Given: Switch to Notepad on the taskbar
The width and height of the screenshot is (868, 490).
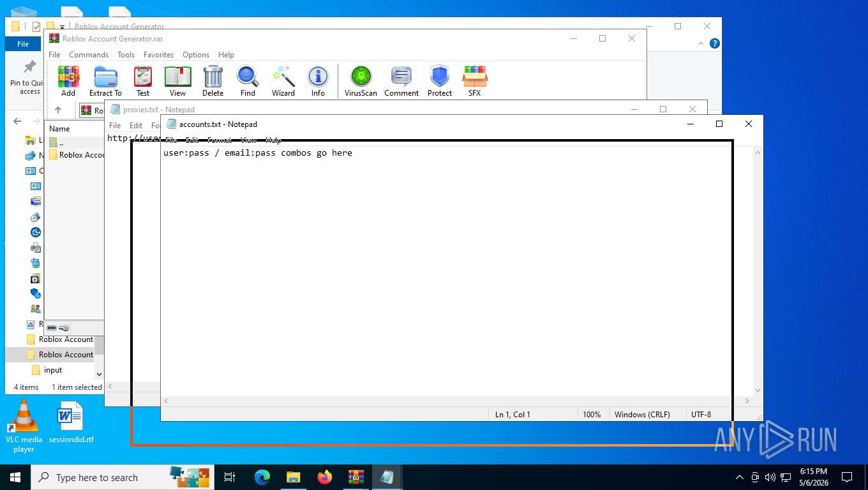Looking at the screenshot, I should [x=387, y=477].
